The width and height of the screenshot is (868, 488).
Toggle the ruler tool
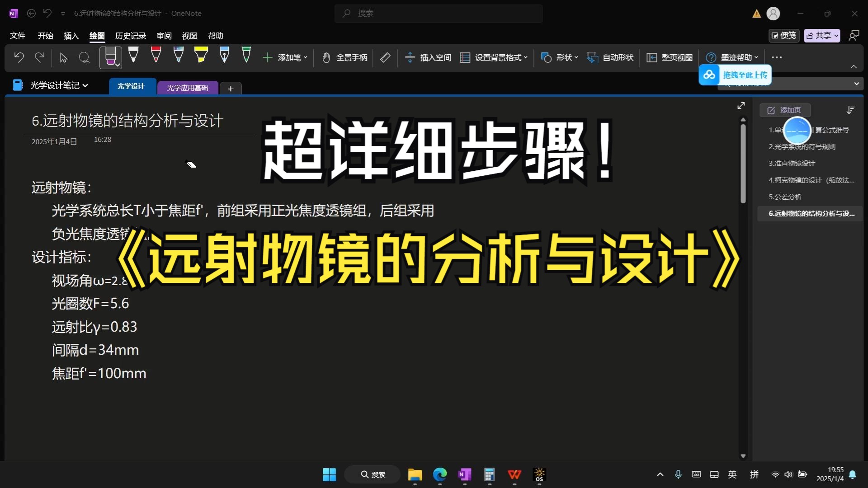click(x=385, y=57)
